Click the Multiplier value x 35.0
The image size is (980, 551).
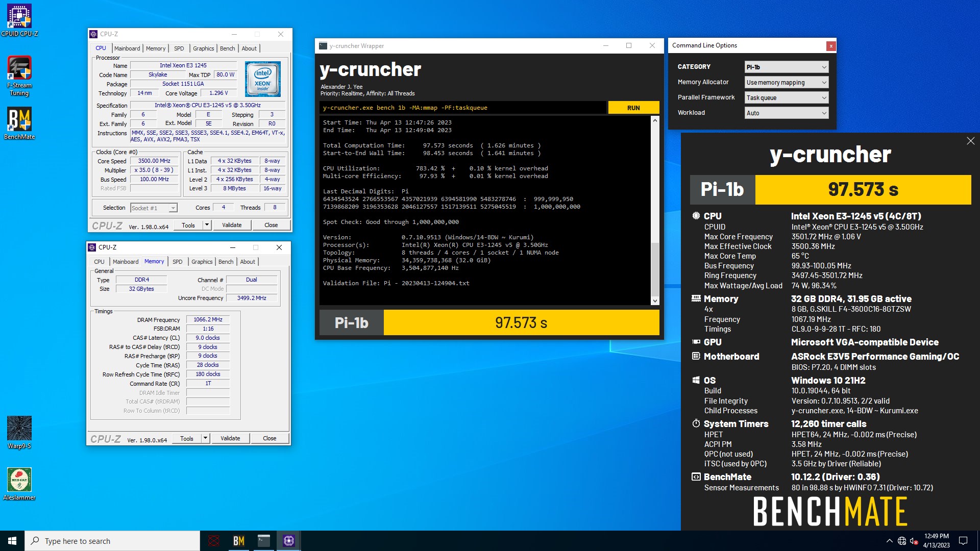[x=154, y=170]
